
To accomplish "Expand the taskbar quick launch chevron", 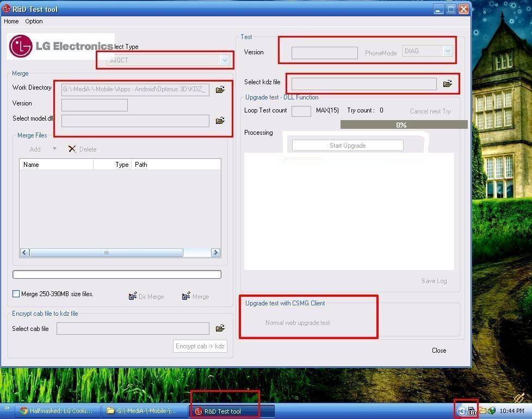I will click(x=7, y=408).
